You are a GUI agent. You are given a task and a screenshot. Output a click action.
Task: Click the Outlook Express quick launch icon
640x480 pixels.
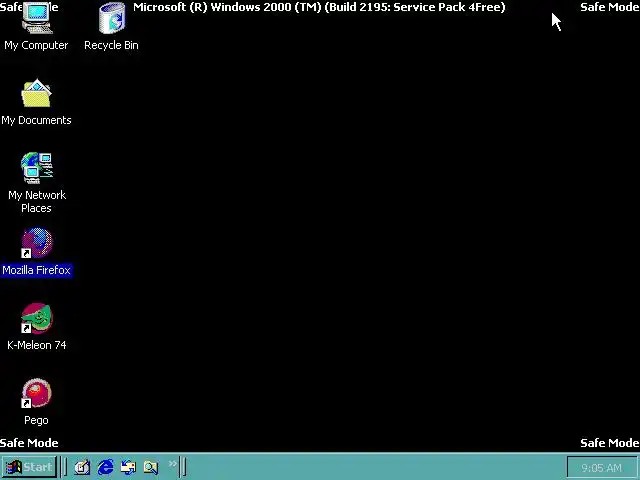click(x=129, y=467)
